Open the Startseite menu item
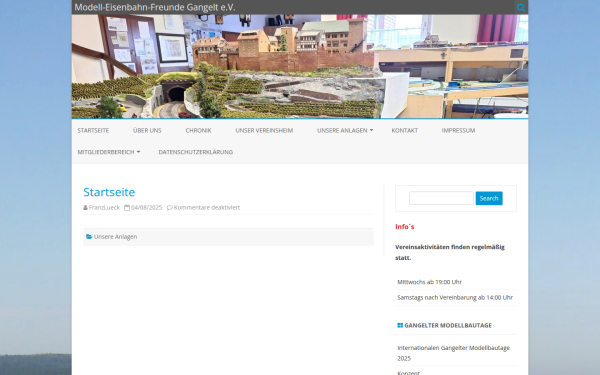 [x=93, y=130]
